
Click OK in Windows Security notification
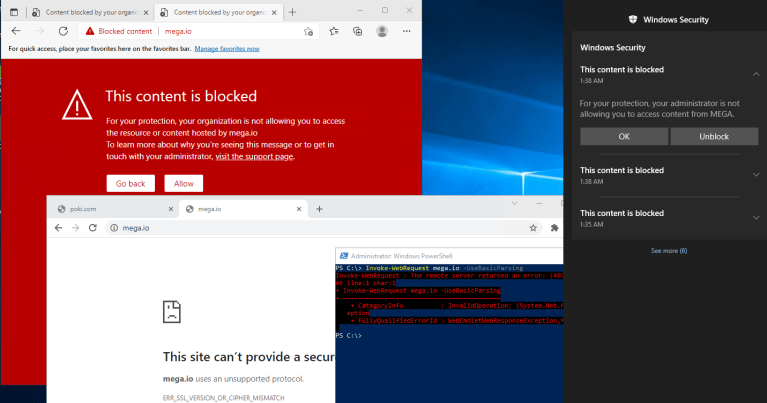pos(624,136)
